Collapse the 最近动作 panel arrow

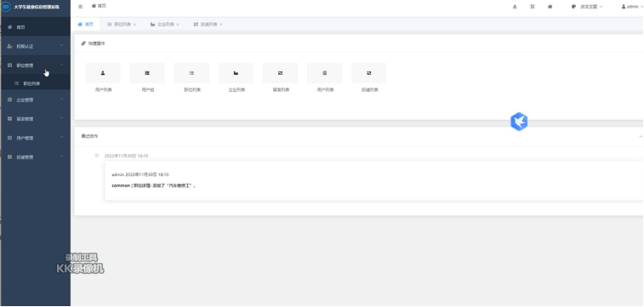[641, 136]
